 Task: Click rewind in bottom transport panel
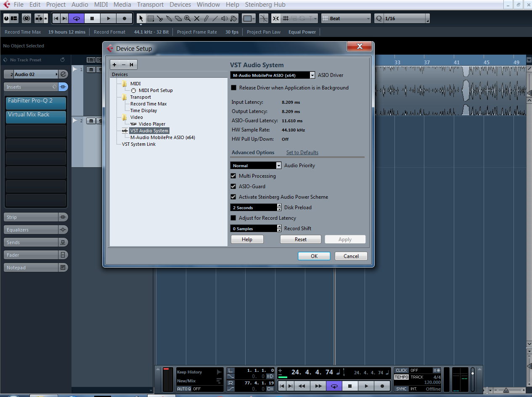click(x=302, y=386)
